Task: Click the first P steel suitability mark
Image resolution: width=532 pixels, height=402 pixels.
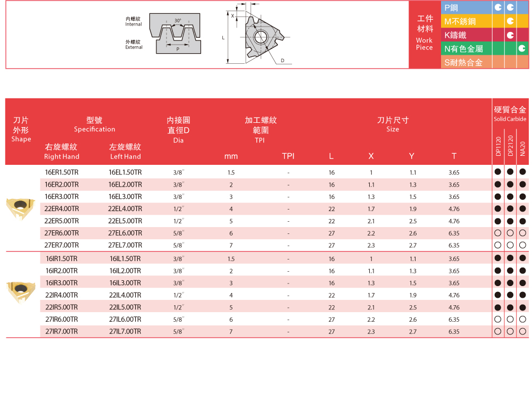Action: pyautogui.click(x=498, y=8)
